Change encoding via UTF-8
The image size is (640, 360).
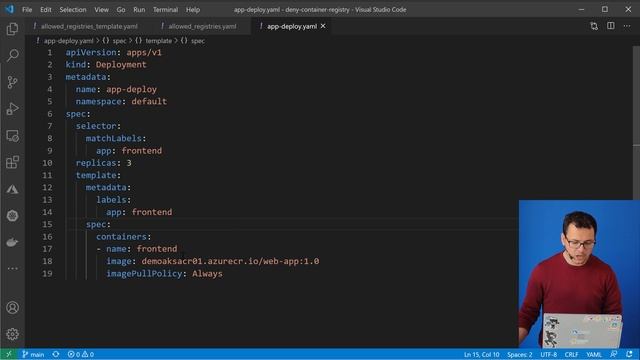(548, 354)
